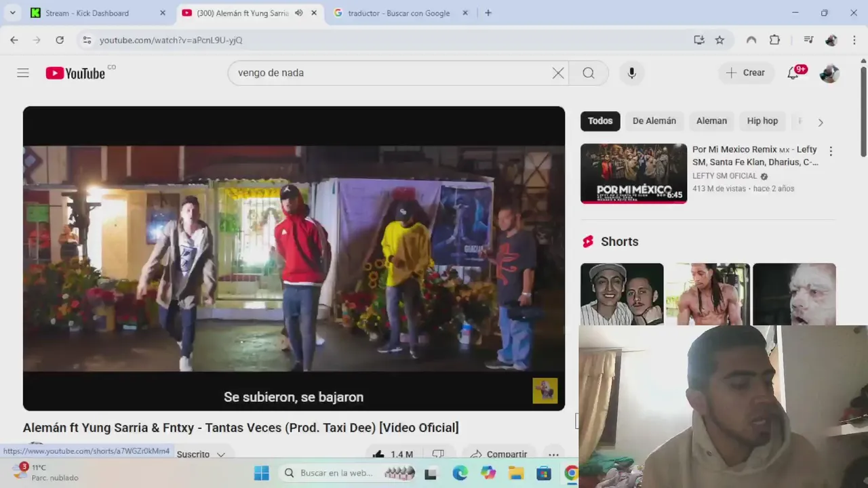Image resolution: width=868 pixels, height=488 pixels.
Task: Open the LEFTY SM OFICIAL channel link
Action: coord(724,176)
